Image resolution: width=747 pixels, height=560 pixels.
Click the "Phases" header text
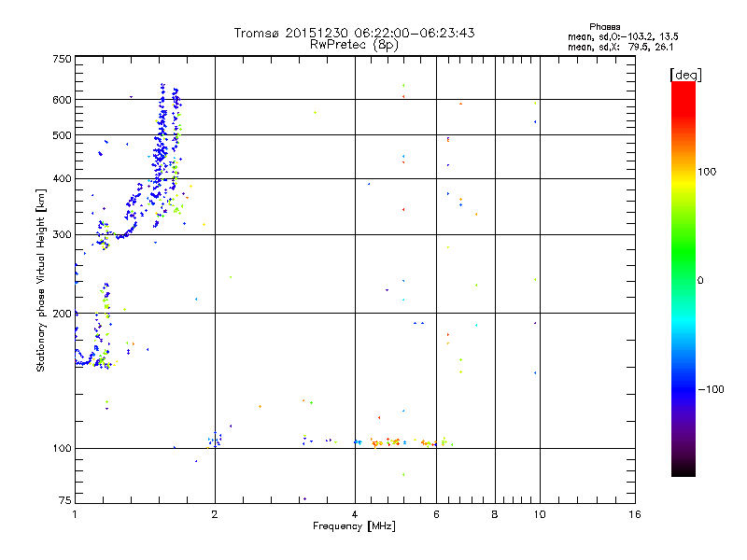(604, 27)
